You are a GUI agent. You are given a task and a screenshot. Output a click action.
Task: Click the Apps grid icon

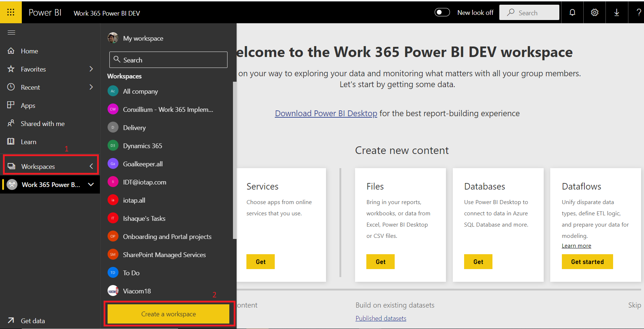coord(11,105)
